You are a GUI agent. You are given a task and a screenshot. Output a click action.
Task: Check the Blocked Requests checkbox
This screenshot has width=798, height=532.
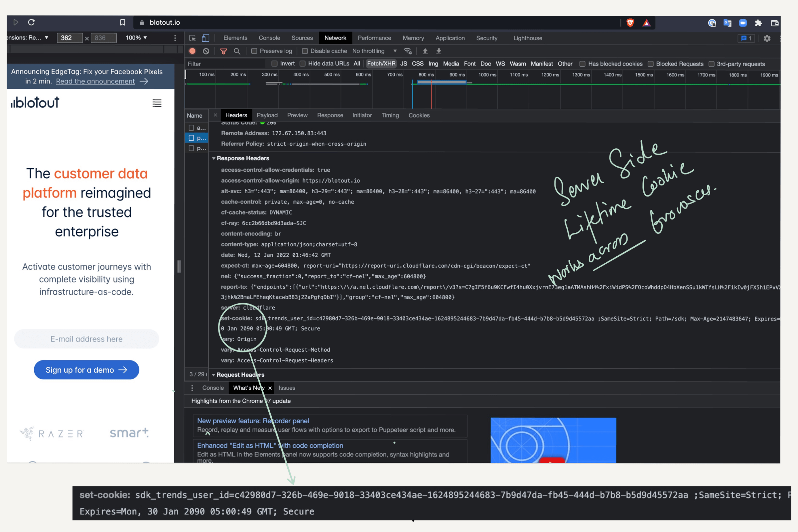coord(650,64)
